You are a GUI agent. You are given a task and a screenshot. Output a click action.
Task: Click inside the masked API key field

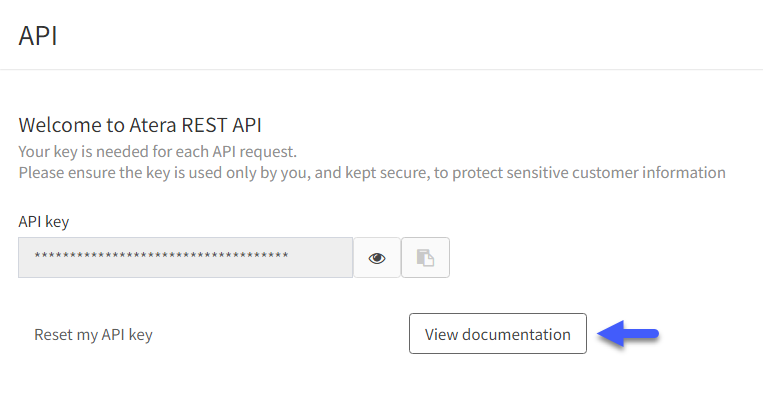tap(185, 257)
